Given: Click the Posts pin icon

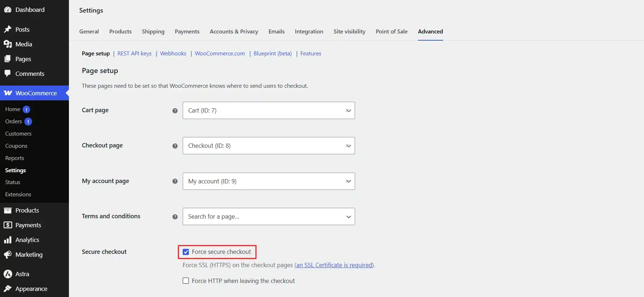Looking at the screenshot, I should [x=8, y=29].
